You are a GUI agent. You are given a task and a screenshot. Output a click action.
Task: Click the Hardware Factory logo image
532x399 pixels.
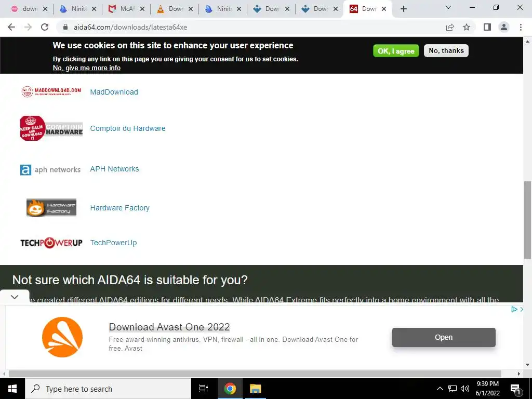pos(51,208)
